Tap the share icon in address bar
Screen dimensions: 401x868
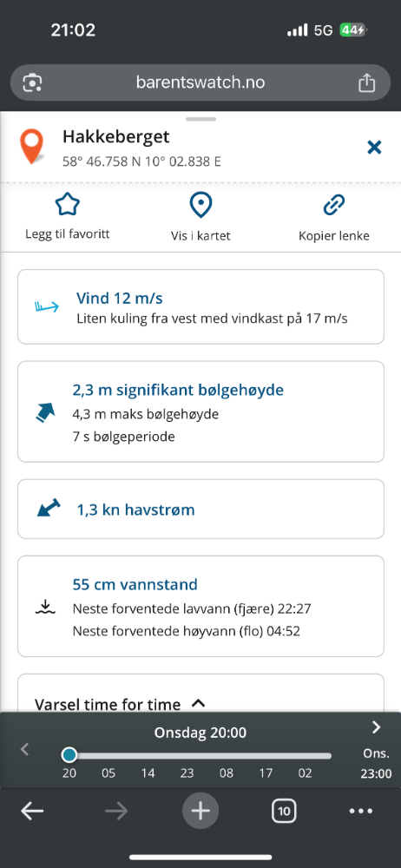pos(366,83)
